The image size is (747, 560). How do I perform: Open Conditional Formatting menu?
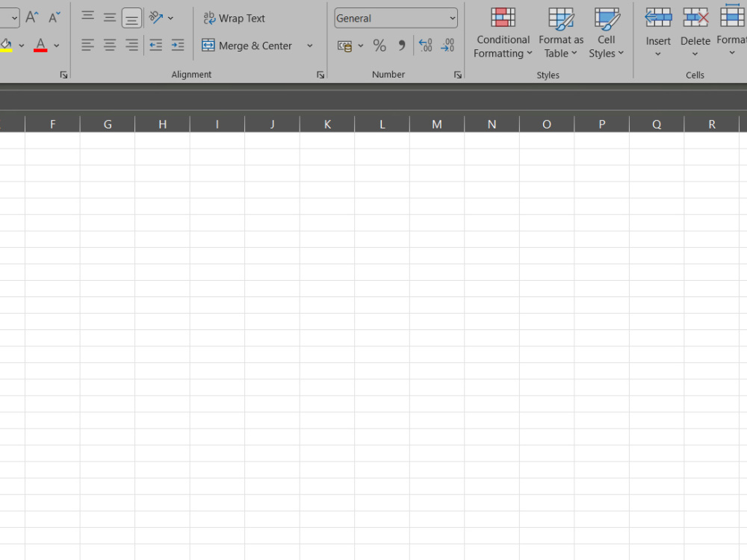503,32
